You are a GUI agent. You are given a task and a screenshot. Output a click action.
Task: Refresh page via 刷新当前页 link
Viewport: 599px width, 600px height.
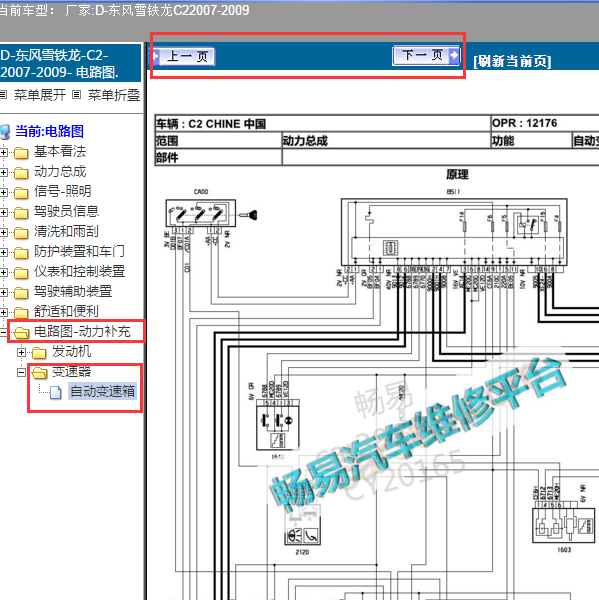pyautogui.click(x=512, y=61)
